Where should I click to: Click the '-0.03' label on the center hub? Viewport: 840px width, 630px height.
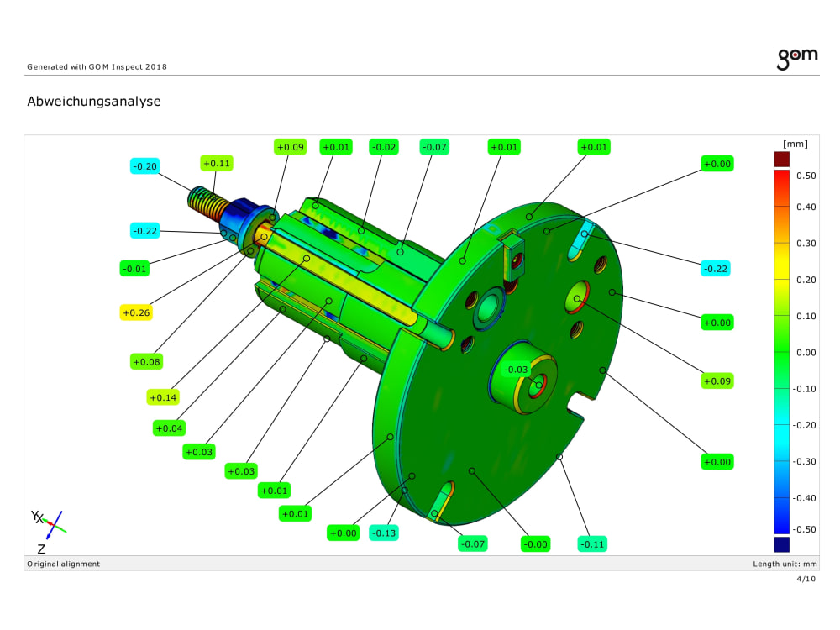(516, 370)
